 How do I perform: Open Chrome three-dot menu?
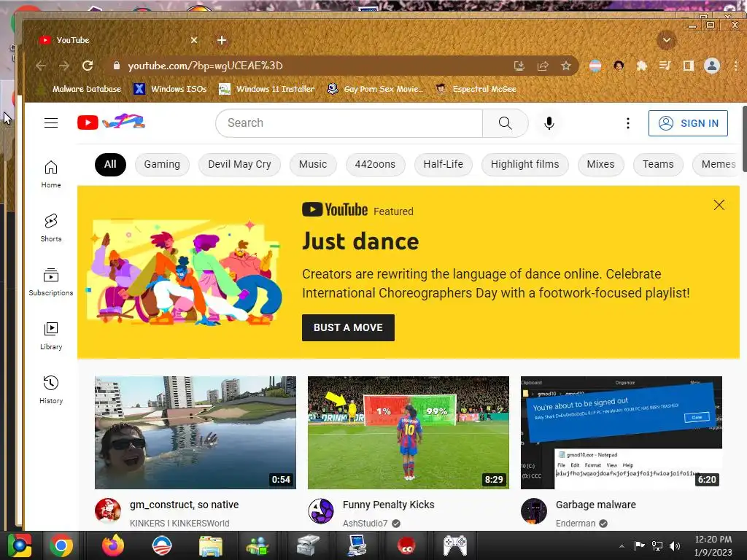(735, 66)
